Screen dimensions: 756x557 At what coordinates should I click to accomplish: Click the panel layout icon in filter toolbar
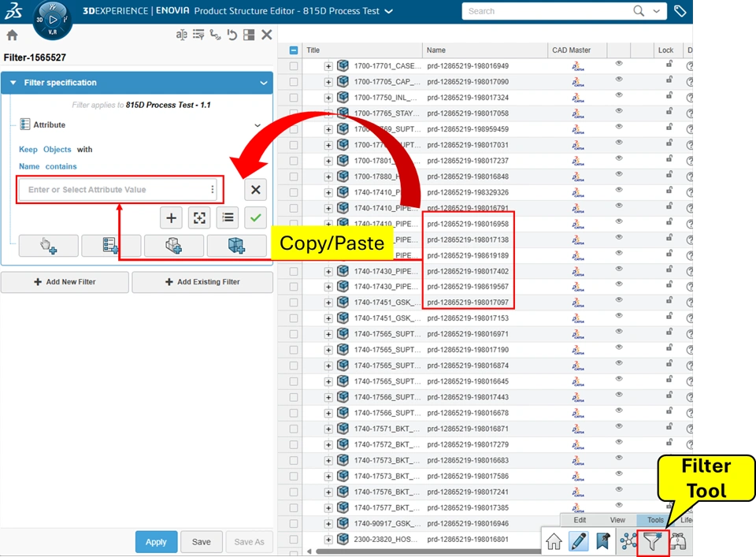click(x=249, y=35)
